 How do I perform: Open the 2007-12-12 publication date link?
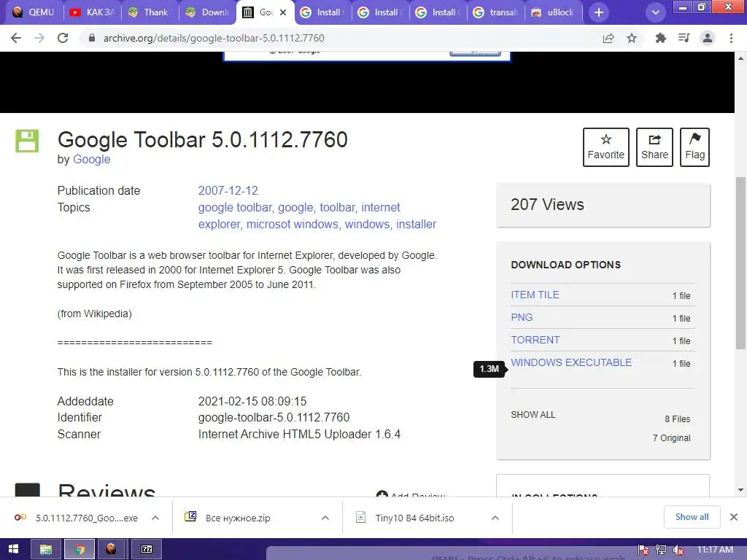tap(228, 190)
